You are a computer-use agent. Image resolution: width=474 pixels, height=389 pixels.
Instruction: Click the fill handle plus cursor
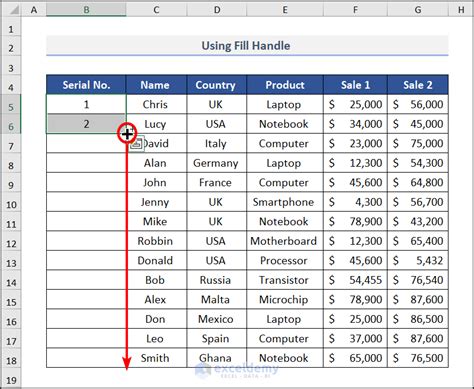(127, 134)
